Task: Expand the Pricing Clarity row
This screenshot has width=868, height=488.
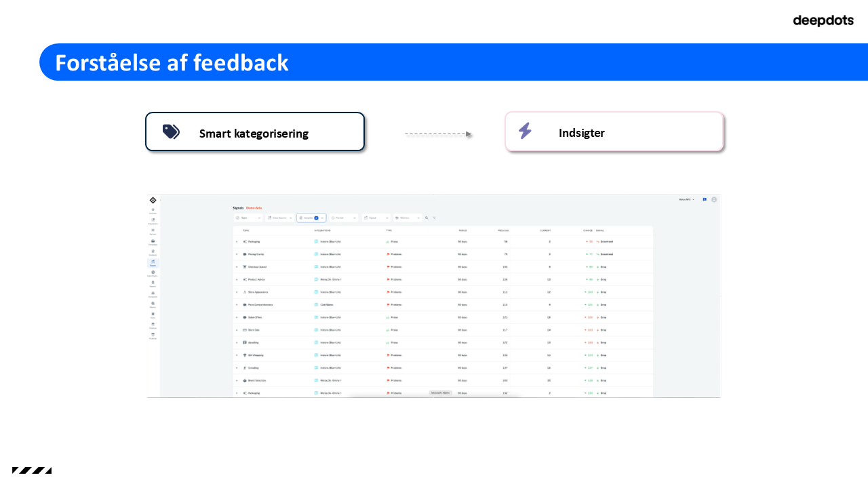Action: (x=237, y=254)
